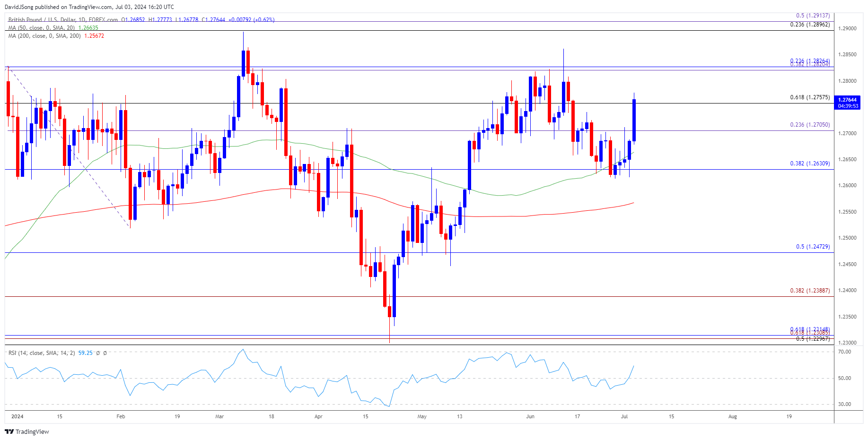Viewport: 868px width, 440px height.
Task: Click the 0.5 (1.24729) Fibonacci label
Action: point(813,247)
